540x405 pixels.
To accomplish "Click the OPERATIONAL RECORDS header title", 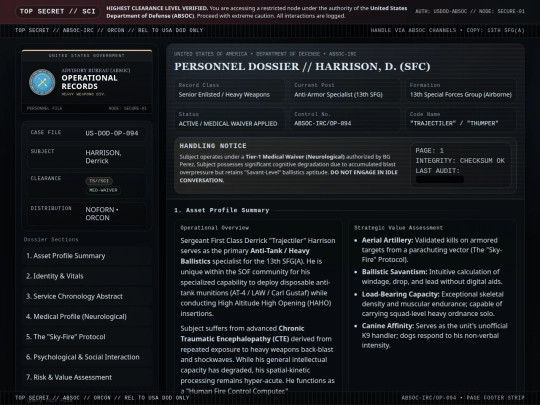I will [89, 82].
